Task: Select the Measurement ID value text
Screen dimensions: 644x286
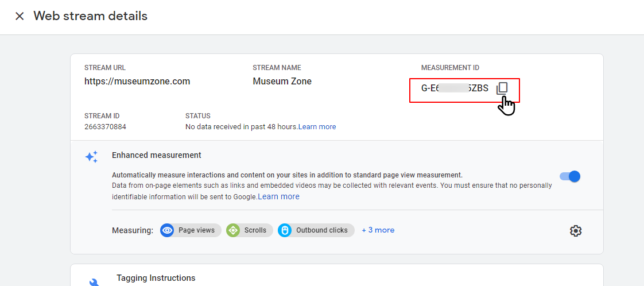Action: tap(455, 88)
